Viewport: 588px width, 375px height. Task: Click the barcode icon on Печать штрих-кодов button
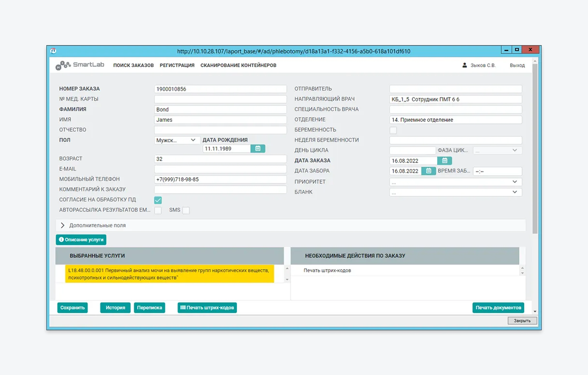pos(183,307)
